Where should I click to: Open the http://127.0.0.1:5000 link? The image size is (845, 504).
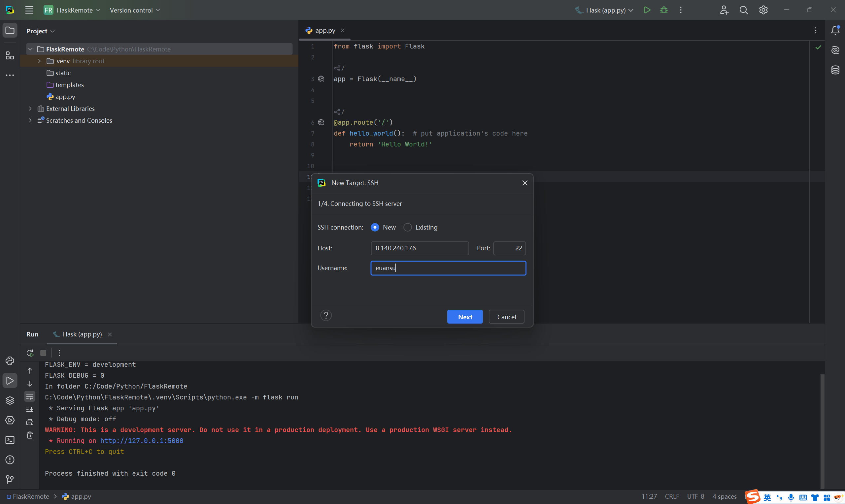coord(142,441)
